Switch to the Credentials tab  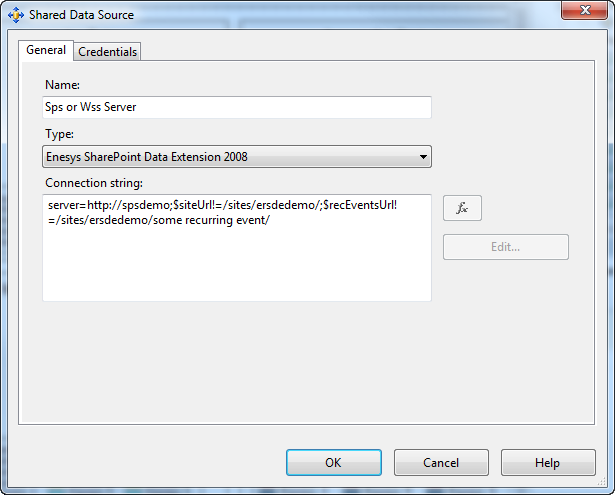pyautogui.click(x=108, y=51)
